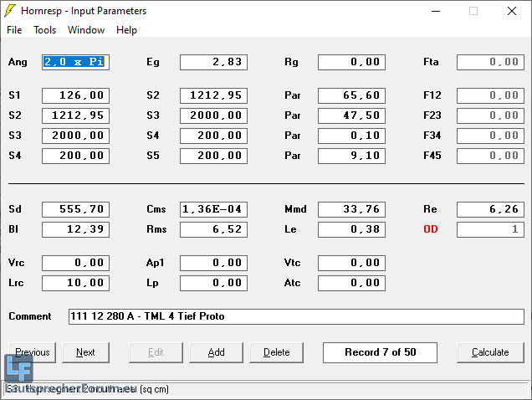This screenshot has width=532, height=400.
Task: Minimize the Hornresp window
Action: 434,11
